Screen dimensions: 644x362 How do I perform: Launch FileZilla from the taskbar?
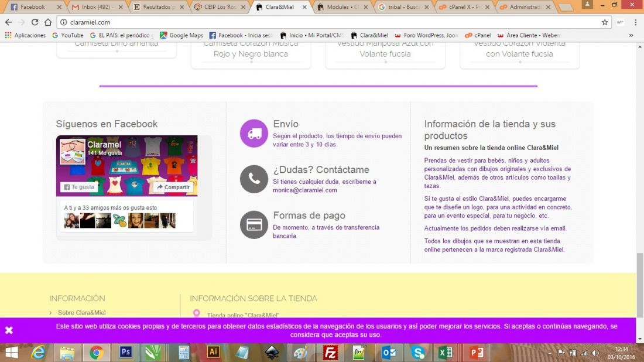pyautogui.click(x=330, y=353)
